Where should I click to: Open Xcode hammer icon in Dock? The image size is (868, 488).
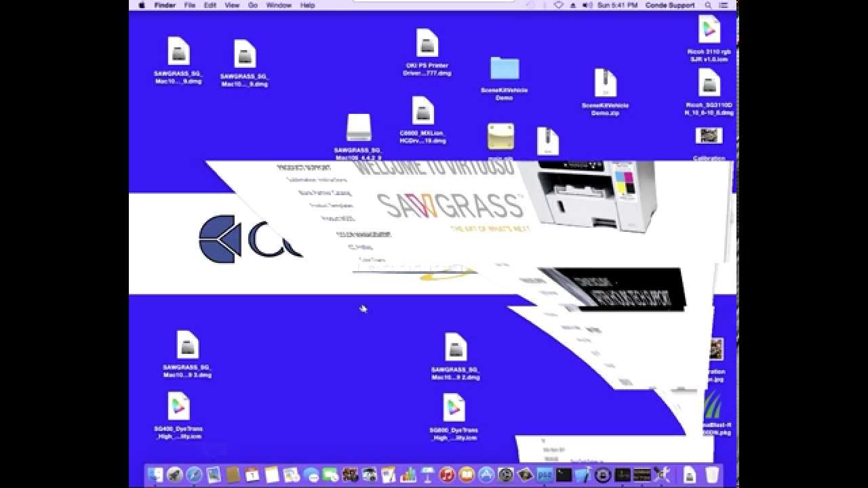pyautogui.click(x=583, y=475)
